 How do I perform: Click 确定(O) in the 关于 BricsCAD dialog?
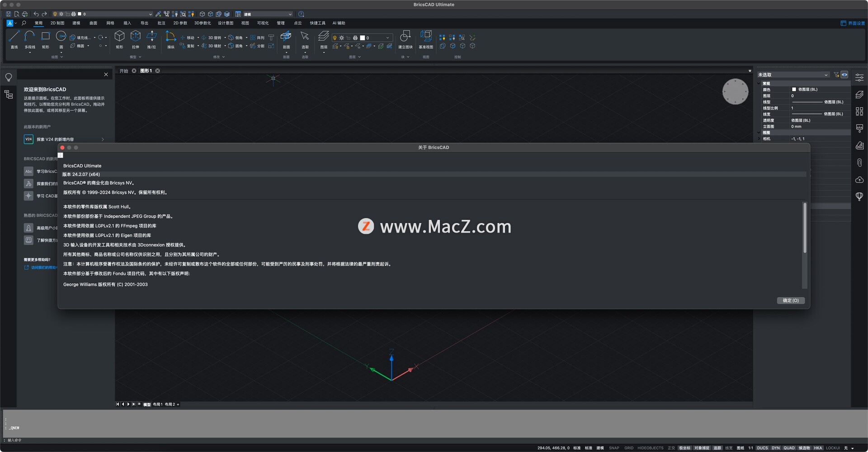click(791, 300)
